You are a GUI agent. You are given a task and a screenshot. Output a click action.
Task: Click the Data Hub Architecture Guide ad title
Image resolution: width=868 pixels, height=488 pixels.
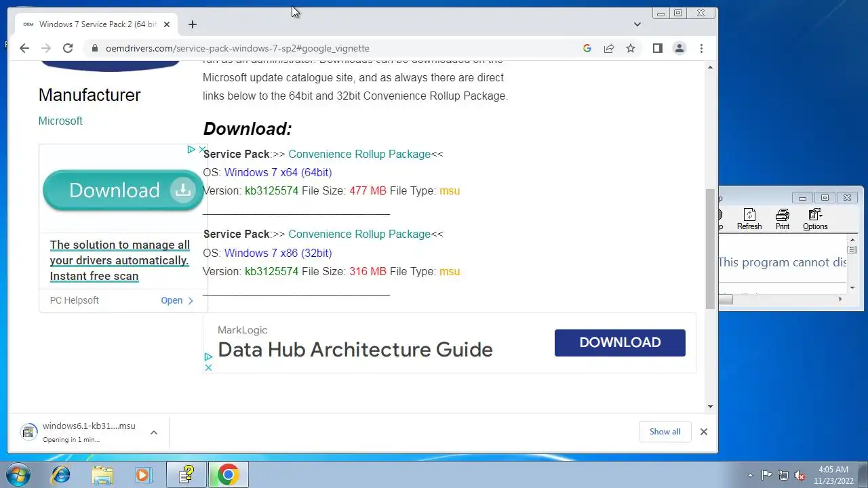[x=355, y=350]
